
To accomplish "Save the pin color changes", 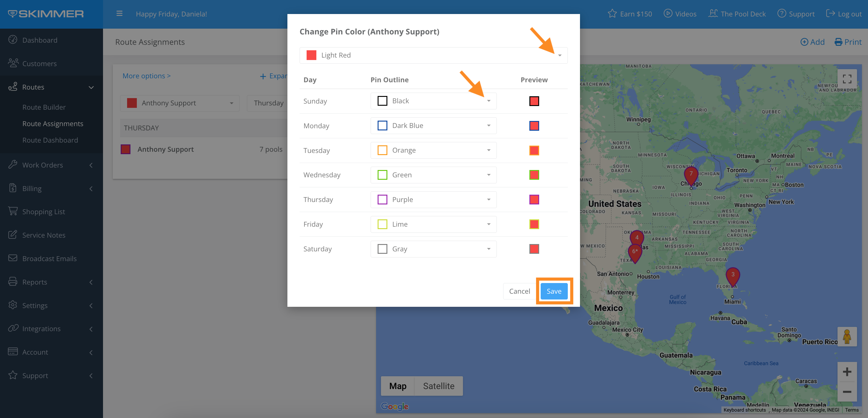I will pyautogui.click(x=554, y=291).
